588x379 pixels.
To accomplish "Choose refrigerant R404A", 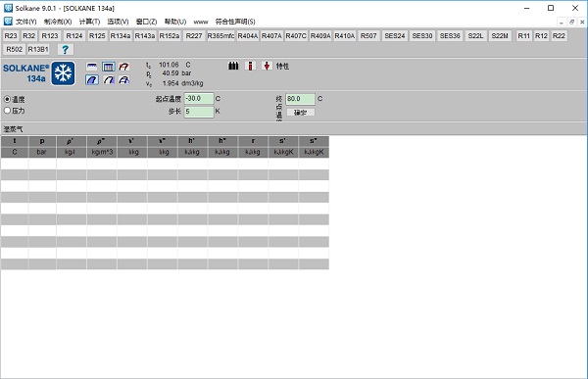I will click(x=248, y=36).
